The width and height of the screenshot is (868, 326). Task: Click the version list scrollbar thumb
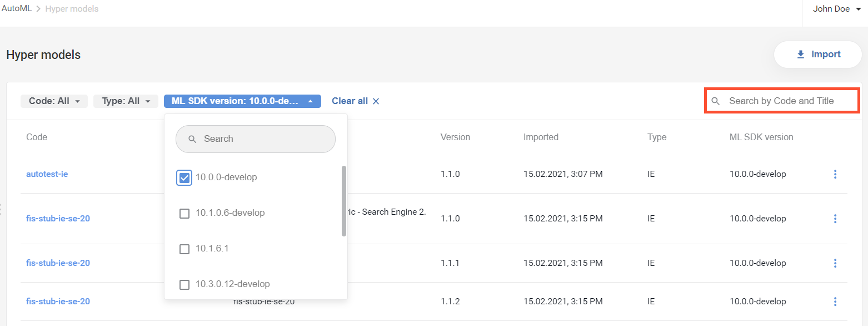(343, 201)
